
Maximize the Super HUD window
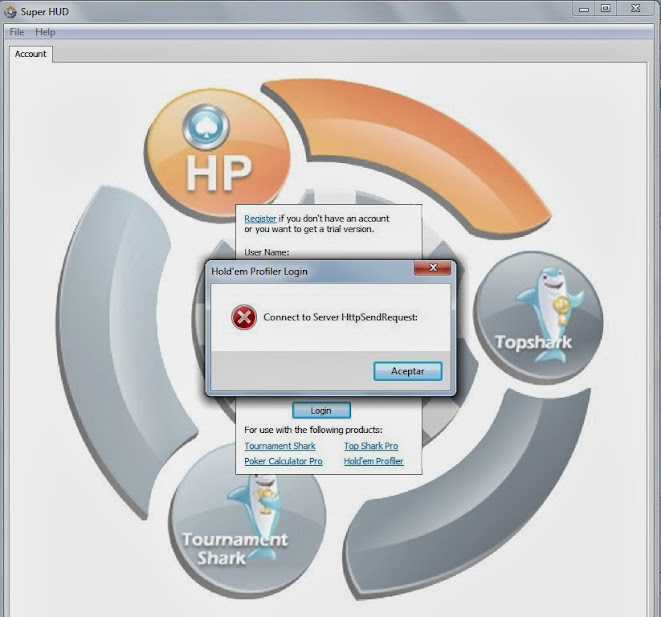coord(606,9)
